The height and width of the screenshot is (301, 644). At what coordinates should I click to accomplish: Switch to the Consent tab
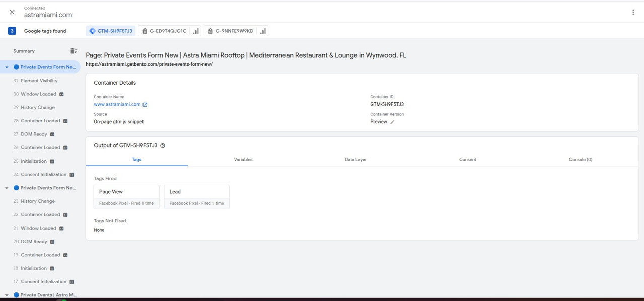point(468,159)
